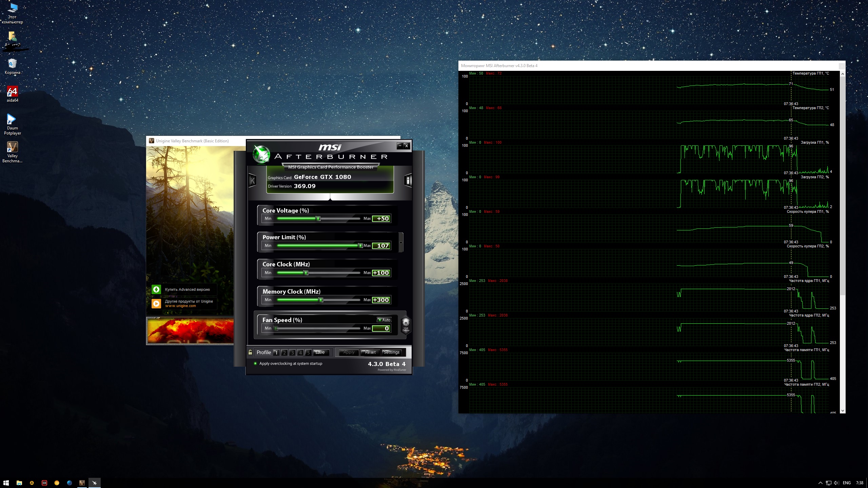Click the profile lock padlock icon

point(250,352)
